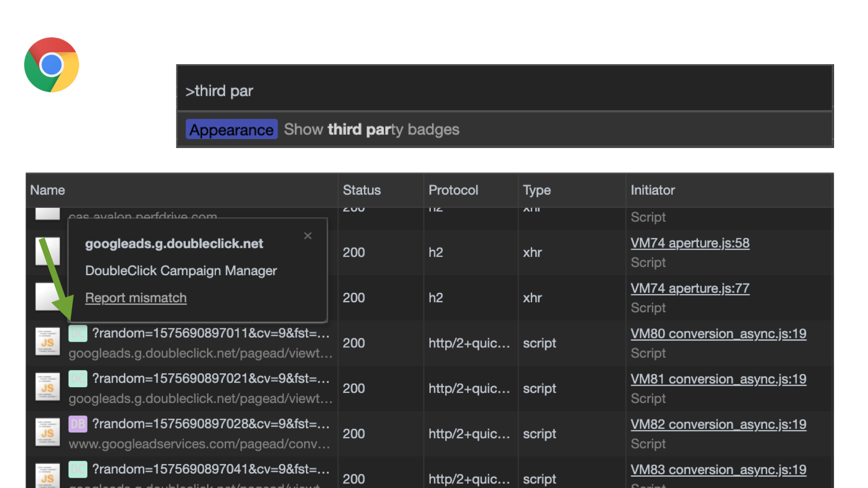
Task: Open the VM82 conversion_async.js:19 initiator link
Action: pyautogui.click(x=718, y=425)
